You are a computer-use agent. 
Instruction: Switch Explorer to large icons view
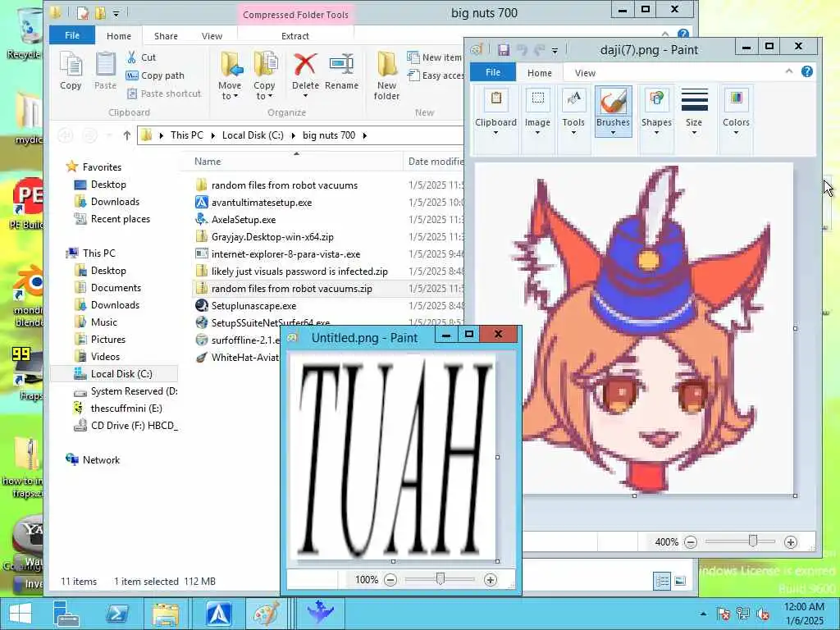tap(680, 582)
